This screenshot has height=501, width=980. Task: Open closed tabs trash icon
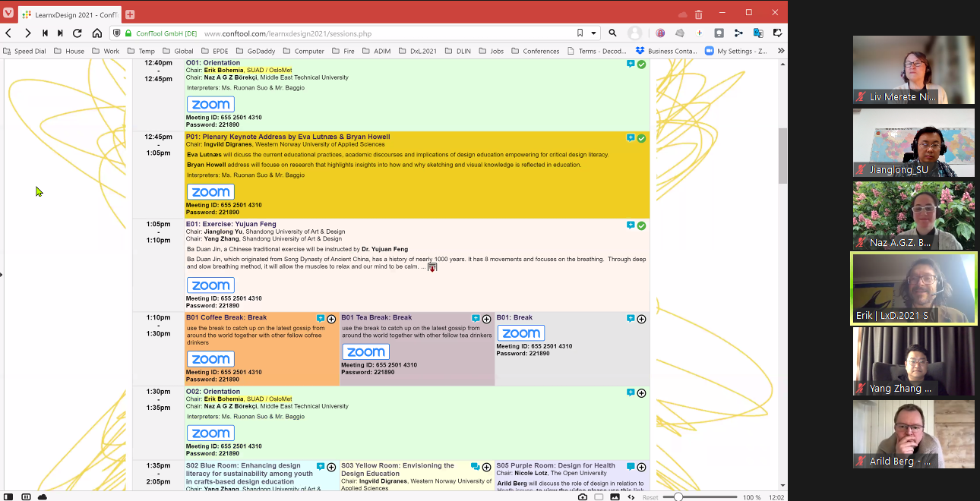698,14
